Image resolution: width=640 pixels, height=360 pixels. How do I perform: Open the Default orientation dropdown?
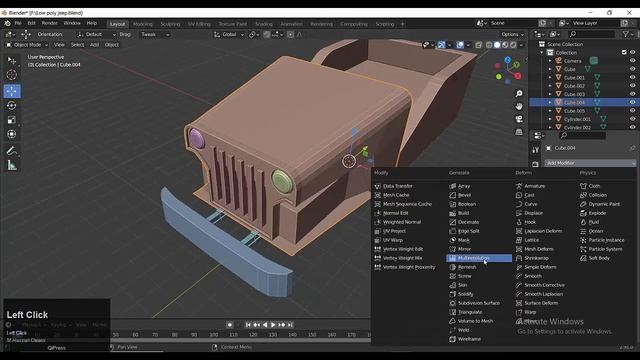96,35
